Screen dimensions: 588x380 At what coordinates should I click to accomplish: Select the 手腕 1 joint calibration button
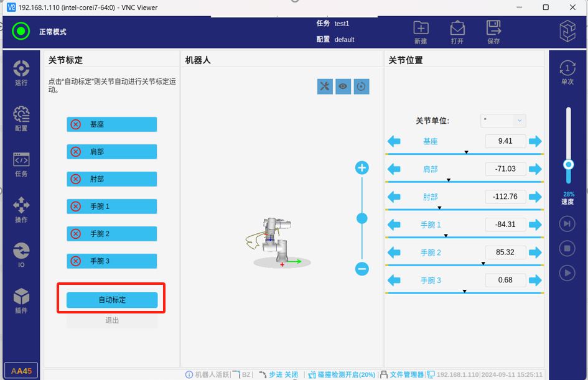click(x=112, y=206)
